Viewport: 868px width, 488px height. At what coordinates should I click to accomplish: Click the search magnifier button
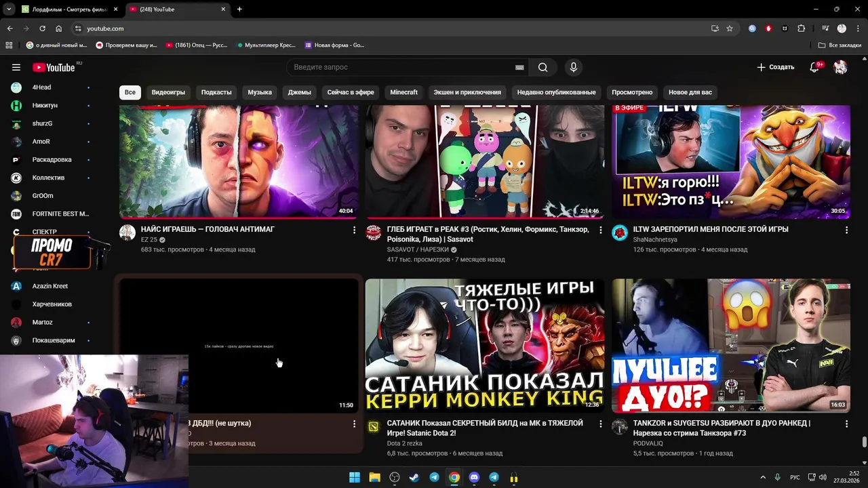pos(542,67)
